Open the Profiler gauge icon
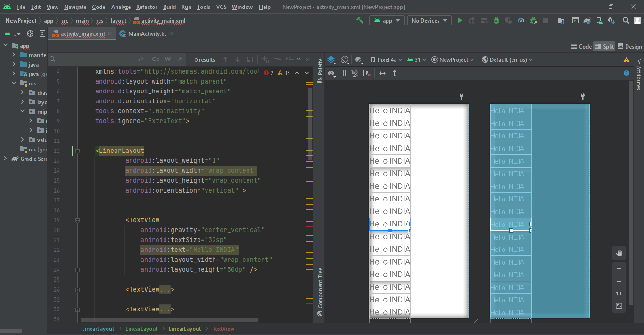Viewport: 644px width, 335px height. (520, 20)
